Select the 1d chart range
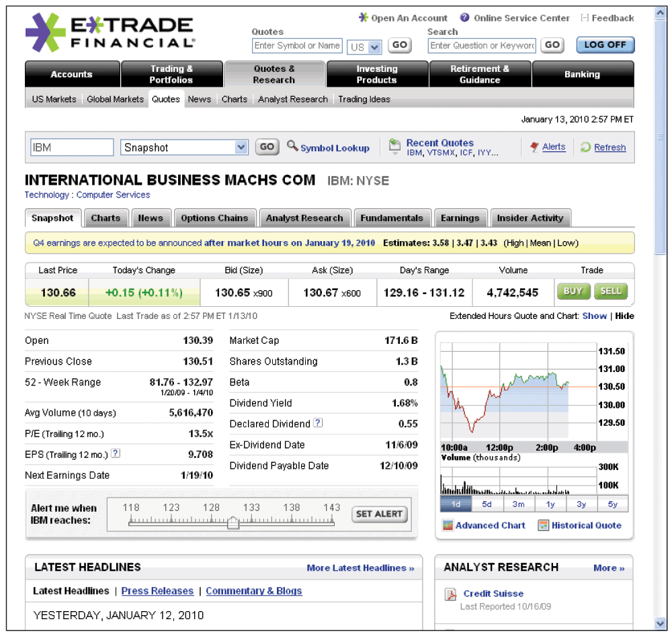The height and width of the screenshot is (638, 672). click(456, 504)
